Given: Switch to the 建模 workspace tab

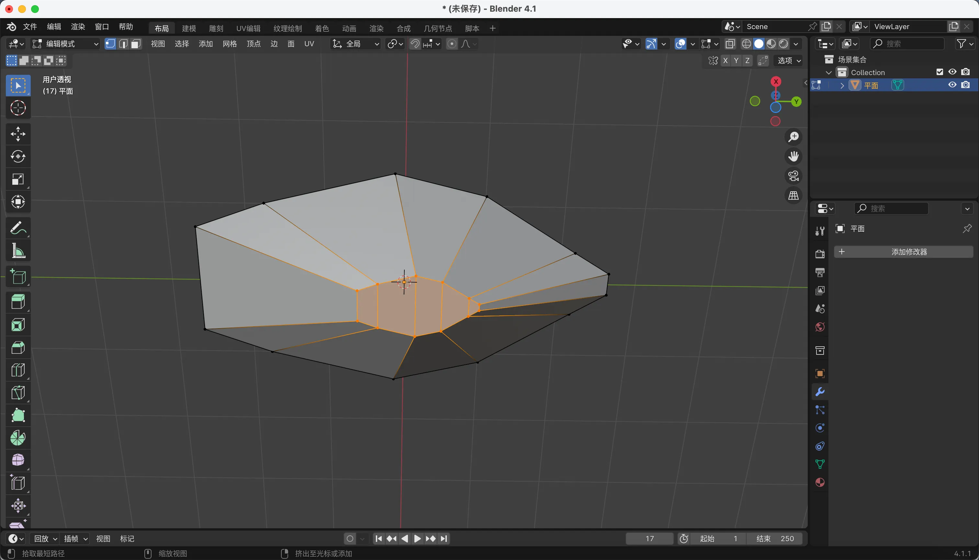Looking at the screenshot, I should (189, 28).
